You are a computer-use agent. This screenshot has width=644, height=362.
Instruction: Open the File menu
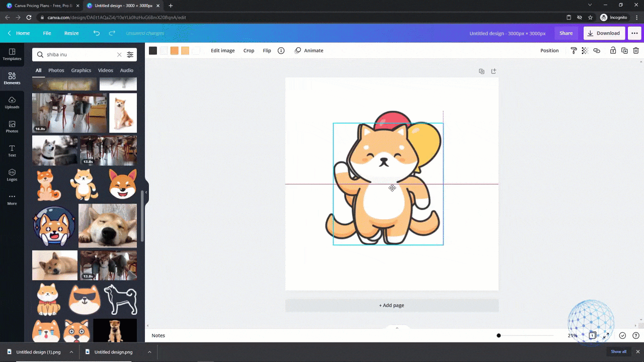[47, 33]
